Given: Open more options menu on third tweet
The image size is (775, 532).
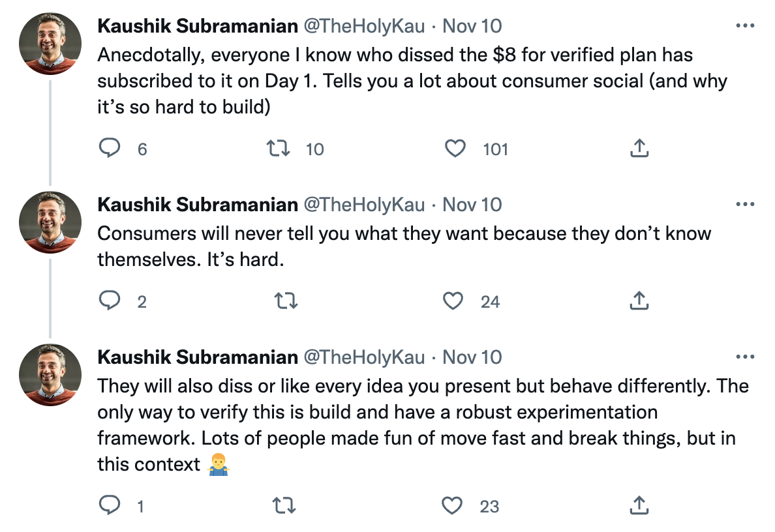Looking at the screenshot, I should pos(744,357).
